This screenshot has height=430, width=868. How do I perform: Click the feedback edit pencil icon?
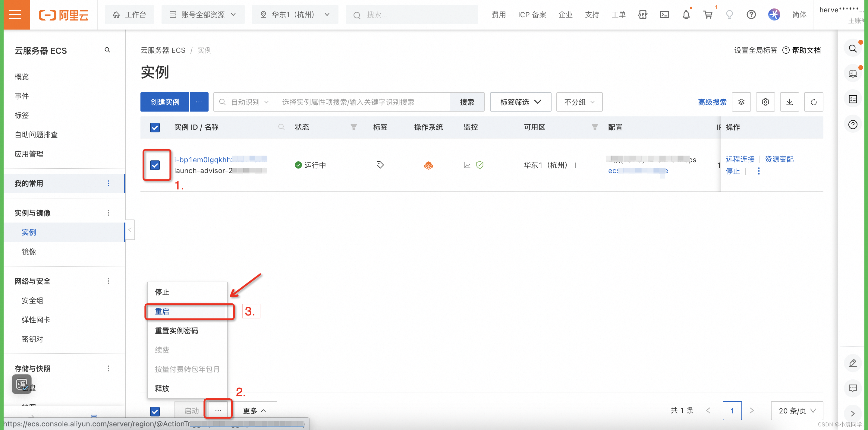853,363
